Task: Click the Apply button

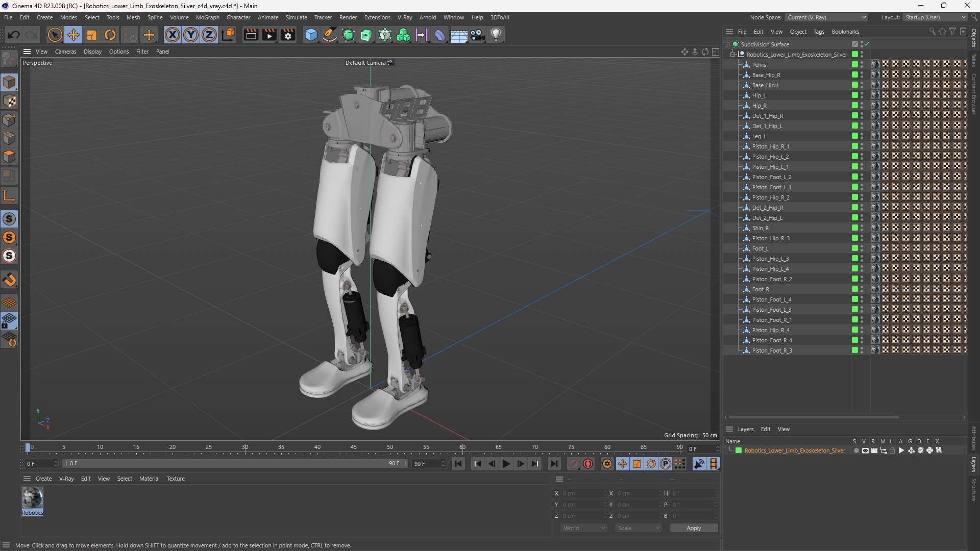Action: [x=694, y=528]
